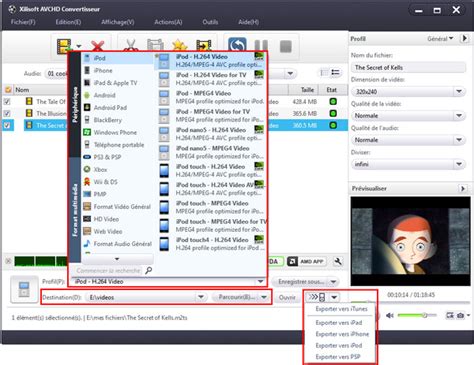Mute audio with the speaker icon

(x=390, y=315)
